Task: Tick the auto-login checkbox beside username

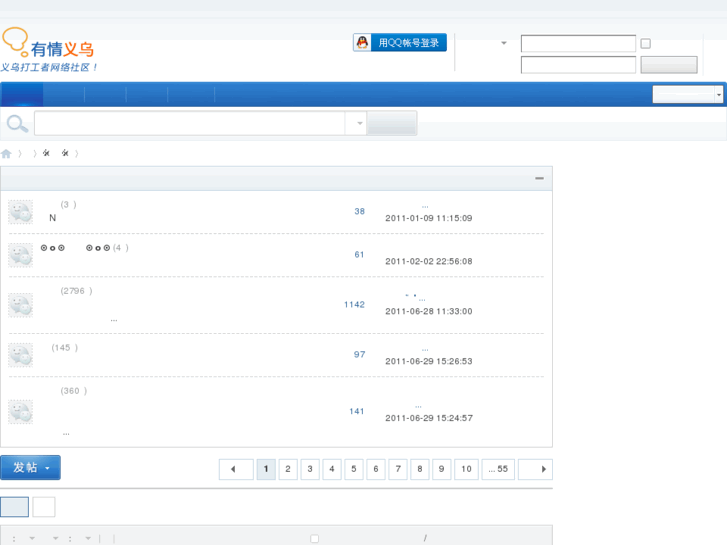Action: pyautogui.click(x=645, y=44)
